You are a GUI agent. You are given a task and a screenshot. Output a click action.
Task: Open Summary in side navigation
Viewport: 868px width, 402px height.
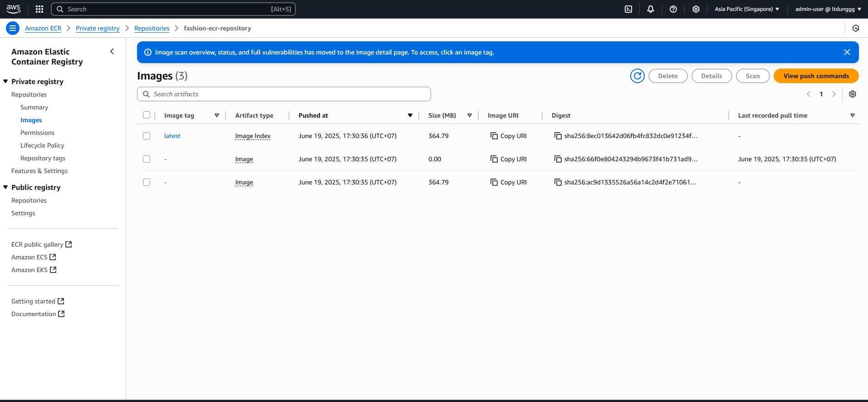(x=34, y=107)
